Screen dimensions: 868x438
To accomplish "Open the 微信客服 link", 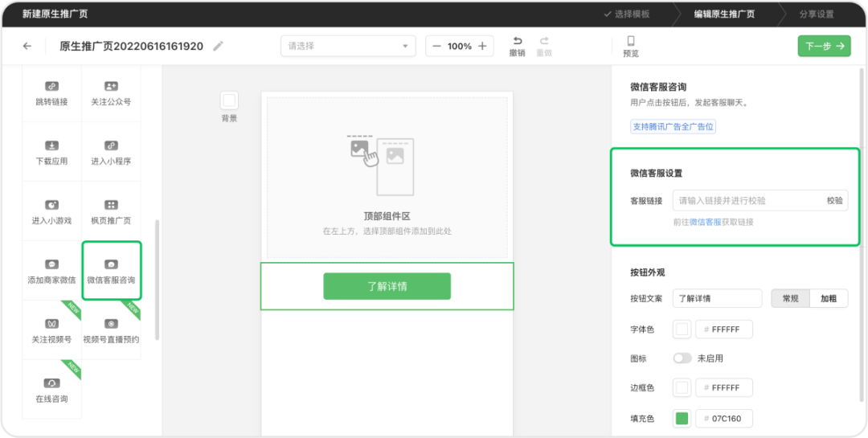I will coord(706,222).
